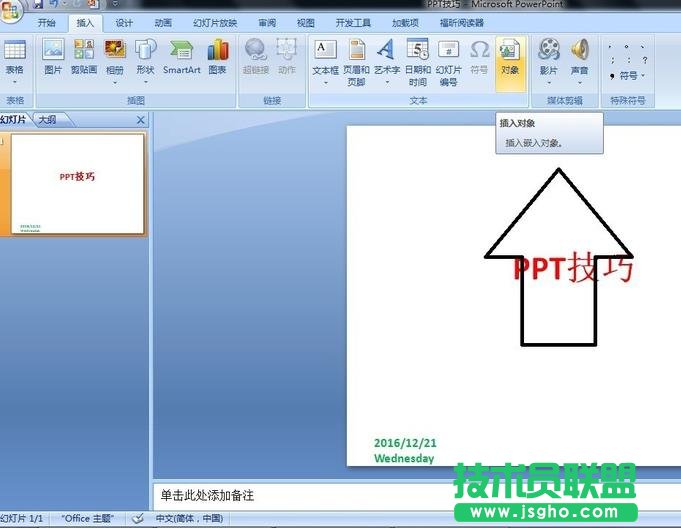Expand the 表格 table dropdown arrow
Image resolution: width=681 pixels, height=528 pixels.
click(x=14, y=82)
